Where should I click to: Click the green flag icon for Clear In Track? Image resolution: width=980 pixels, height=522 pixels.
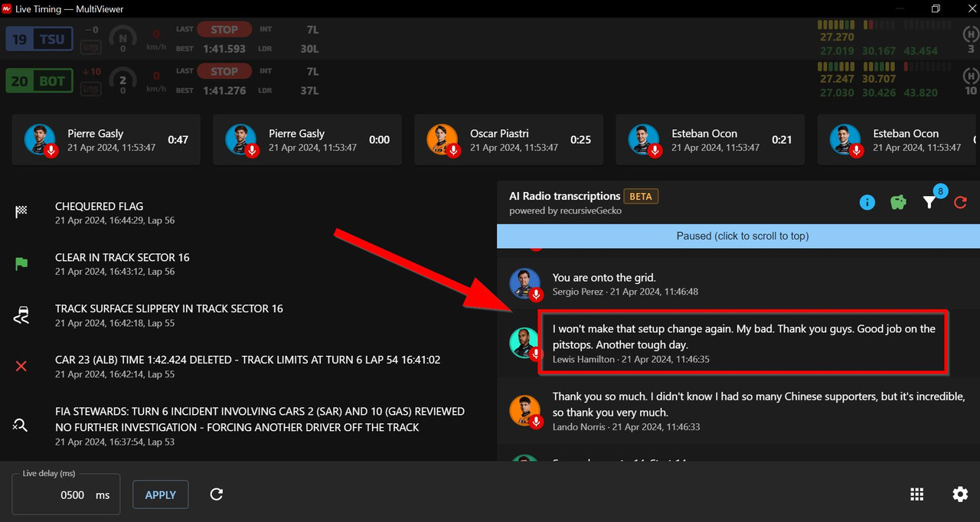tap(21, 264)
